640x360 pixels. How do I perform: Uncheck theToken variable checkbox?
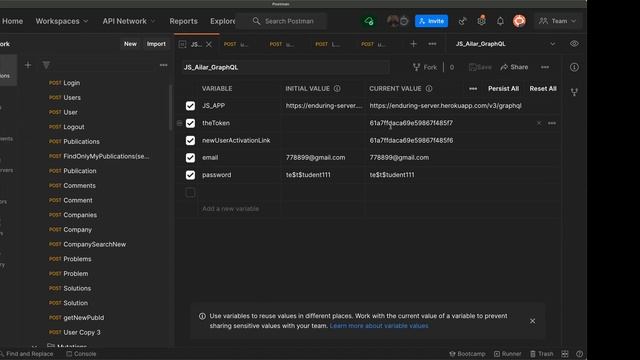tap(190, 123)
